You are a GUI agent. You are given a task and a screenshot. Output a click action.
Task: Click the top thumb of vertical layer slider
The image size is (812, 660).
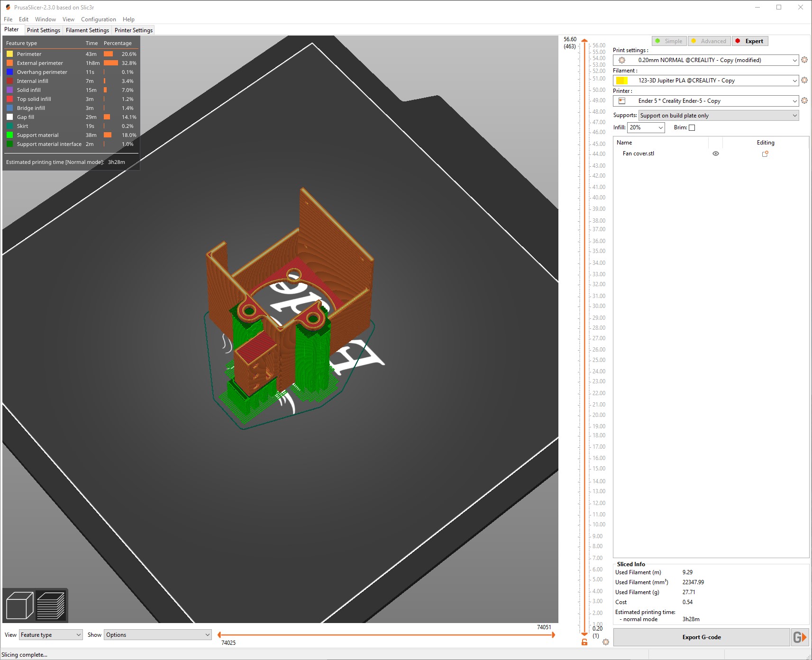pos(584,41)
